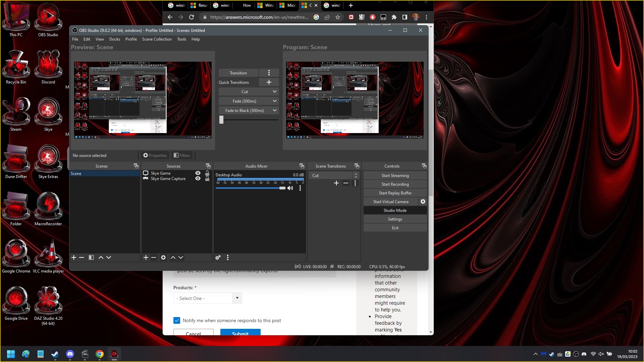Open Virtual Camera settings gear

pos(423,201)
